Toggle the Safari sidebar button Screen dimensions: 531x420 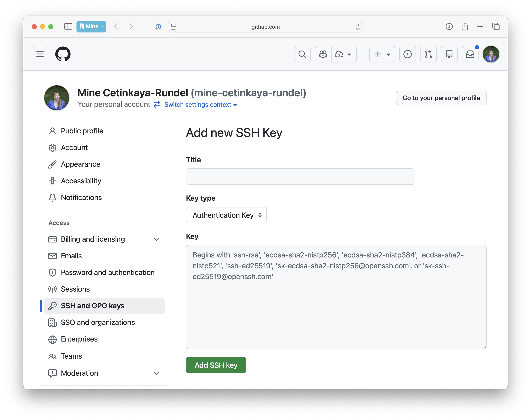click(68, 27)
